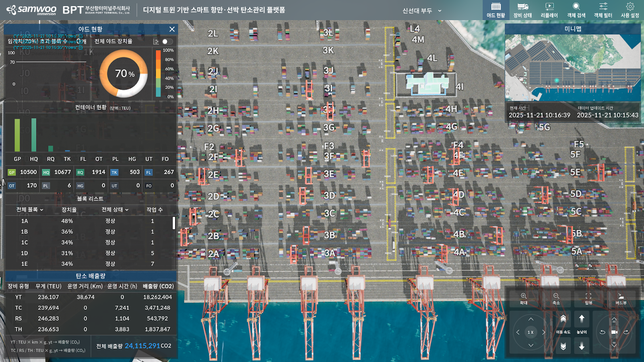This screenshot has height=362, width=644.
Task: Click the 현재 시간 timestamp 10:16:39
Action: pyautogui.click(x=539, y=115)
